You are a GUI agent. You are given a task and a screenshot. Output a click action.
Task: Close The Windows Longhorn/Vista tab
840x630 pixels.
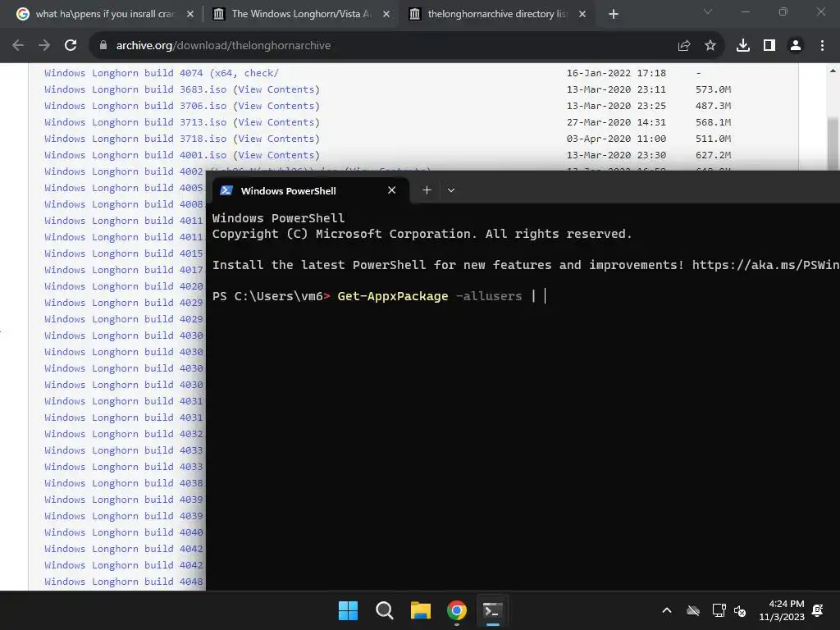(x=386, y=15)
